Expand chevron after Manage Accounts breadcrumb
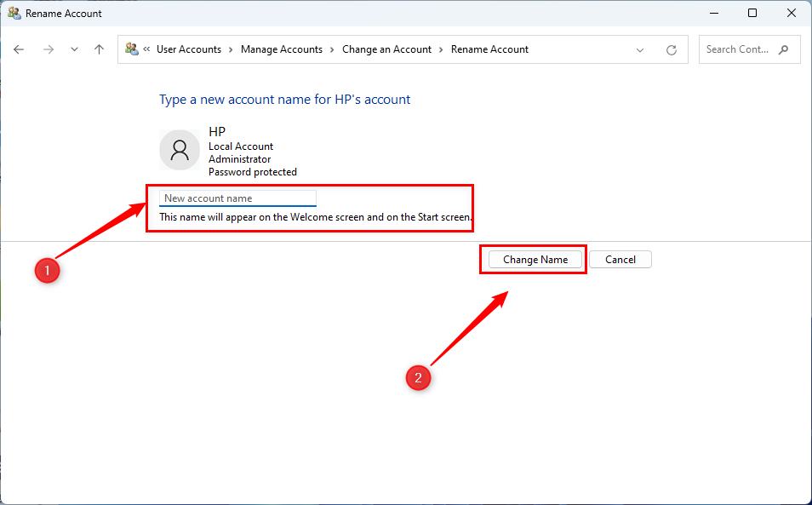 (x=333, y=49)
